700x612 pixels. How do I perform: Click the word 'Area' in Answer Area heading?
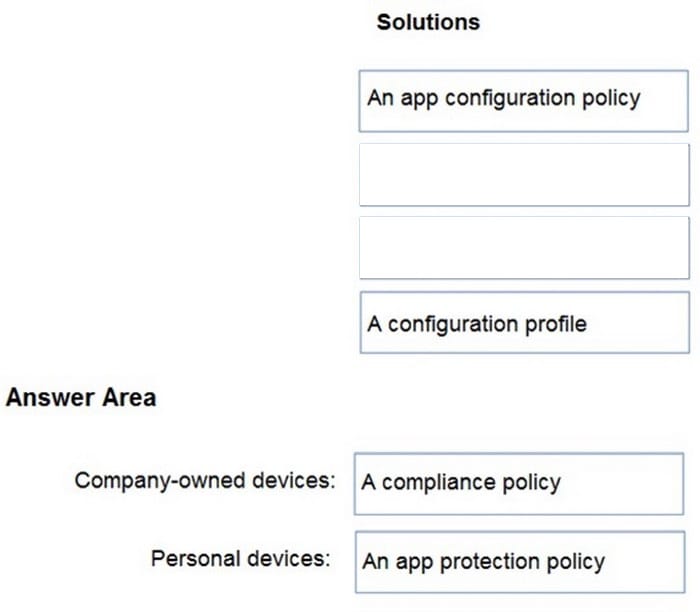click(129, 397)
